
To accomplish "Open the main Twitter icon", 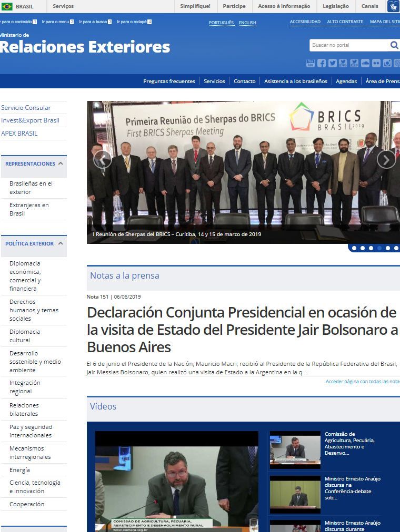I will pos(333,63).
